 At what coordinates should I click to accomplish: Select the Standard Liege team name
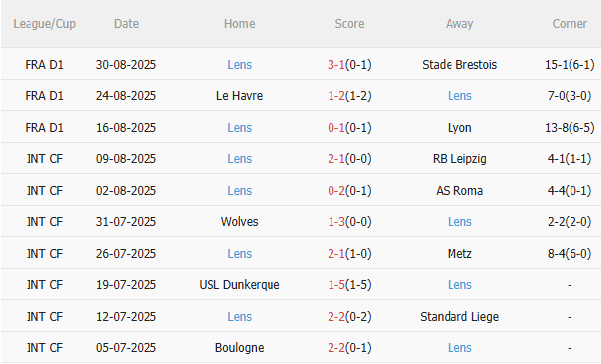pyautogui.click(x=459, y=317)
